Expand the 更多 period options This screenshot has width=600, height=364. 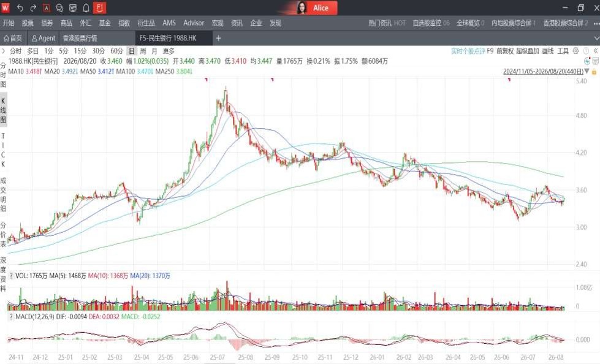(x=169, y=51)
